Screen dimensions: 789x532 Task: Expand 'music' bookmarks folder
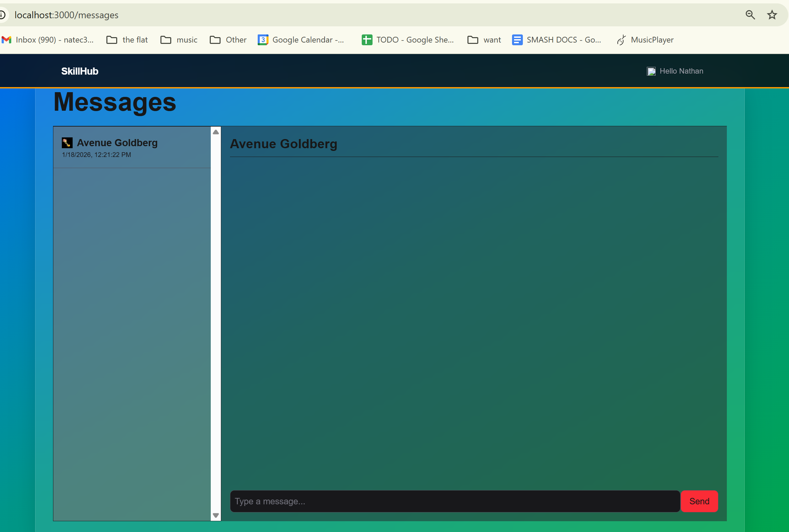pos(179,40)
